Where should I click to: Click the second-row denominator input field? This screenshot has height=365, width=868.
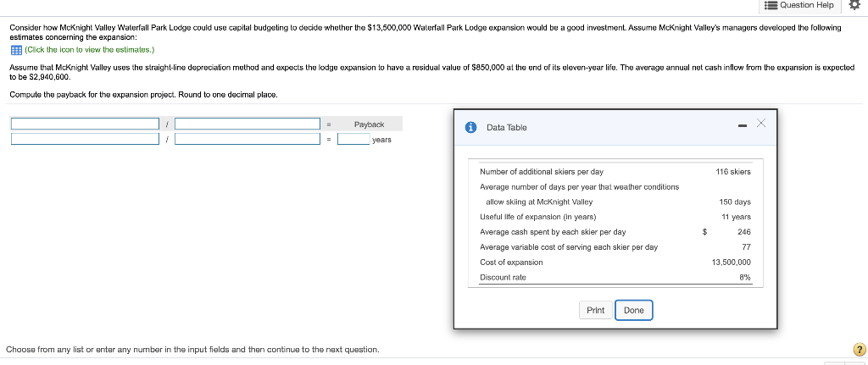coord(248,140)
